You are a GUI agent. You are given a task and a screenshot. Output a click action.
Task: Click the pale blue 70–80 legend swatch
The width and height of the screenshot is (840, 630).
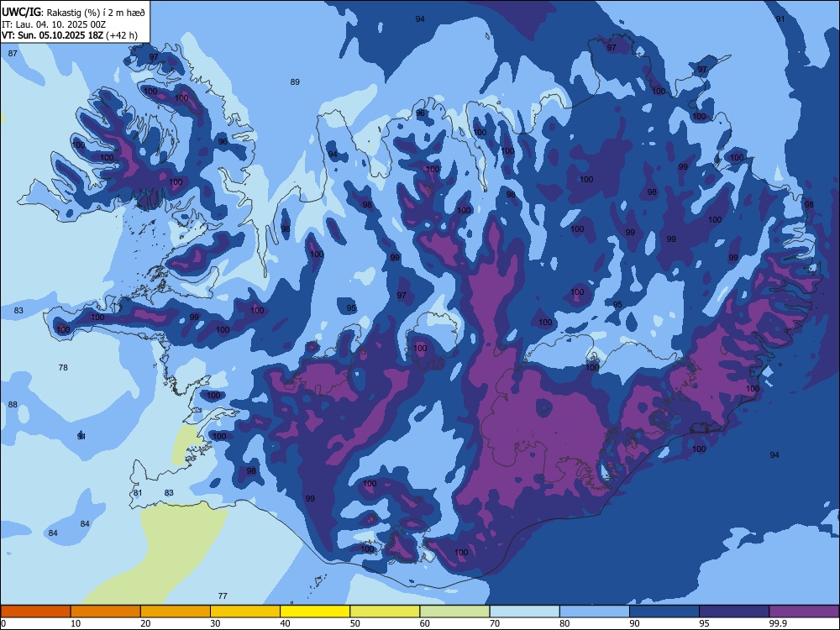click(524, 612)
